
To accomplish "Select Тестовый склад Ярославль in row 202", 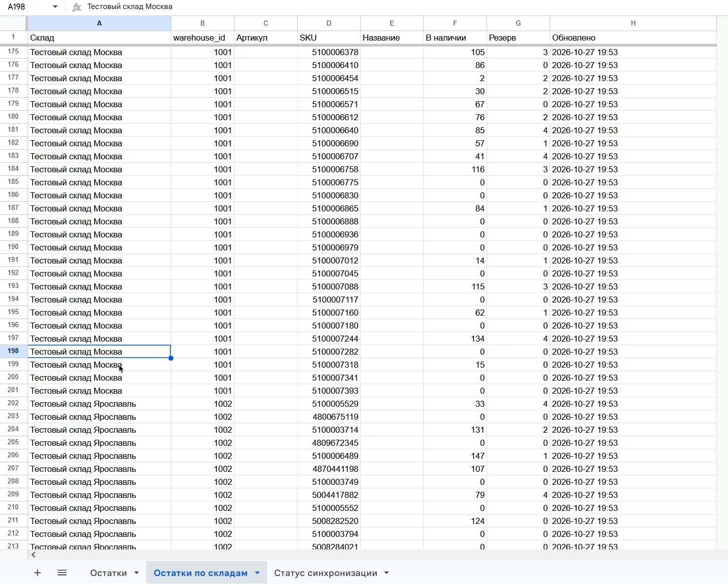I will point(99,404).
